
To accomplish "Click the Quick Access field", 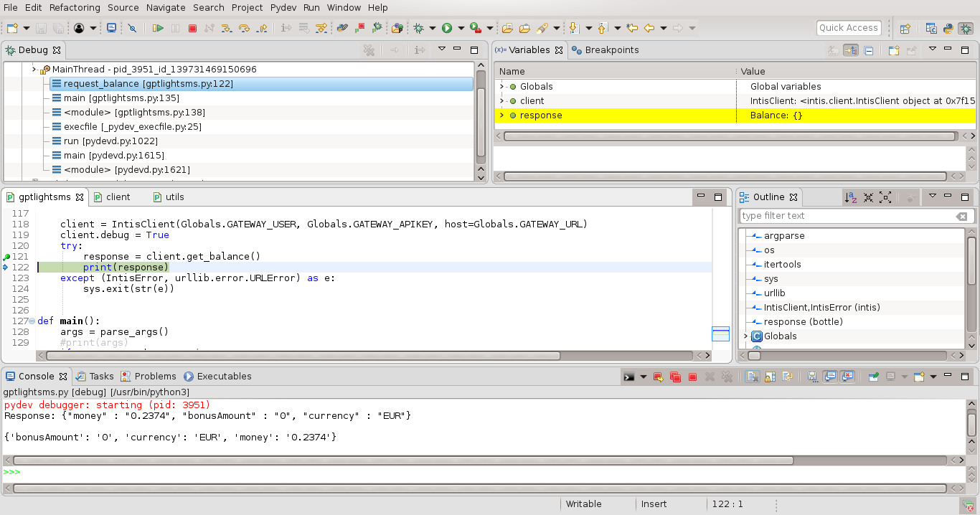I will pyautogui.click(x=849, y=27).
